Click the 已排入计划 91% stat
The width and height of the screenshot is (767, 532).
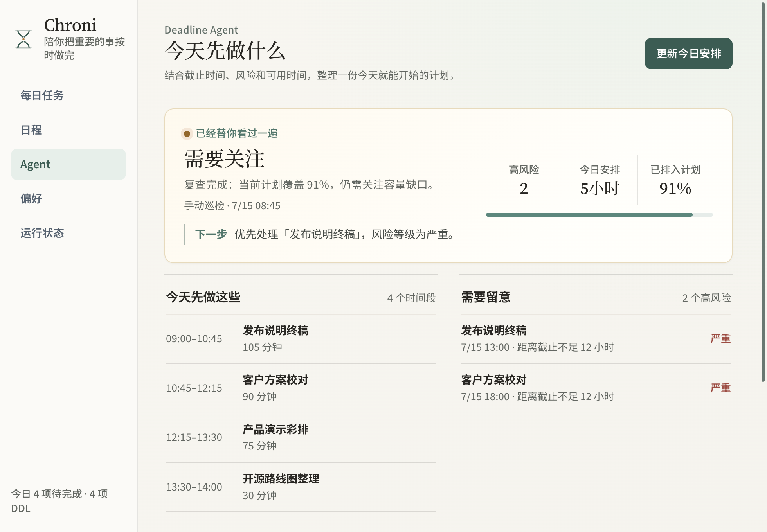coord(675,180)
